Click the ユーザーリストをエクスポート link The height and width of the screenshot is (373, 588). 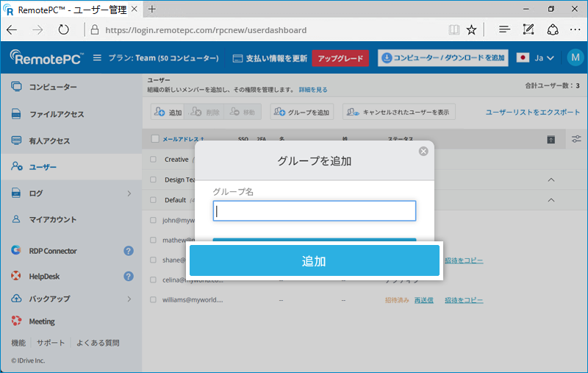532,112
